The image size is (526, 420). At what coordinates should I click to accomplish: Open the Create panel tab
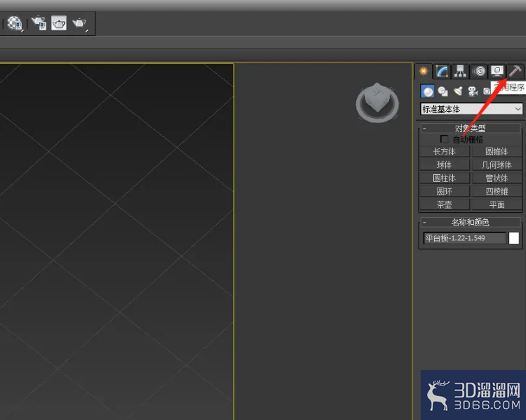(423, 71)
